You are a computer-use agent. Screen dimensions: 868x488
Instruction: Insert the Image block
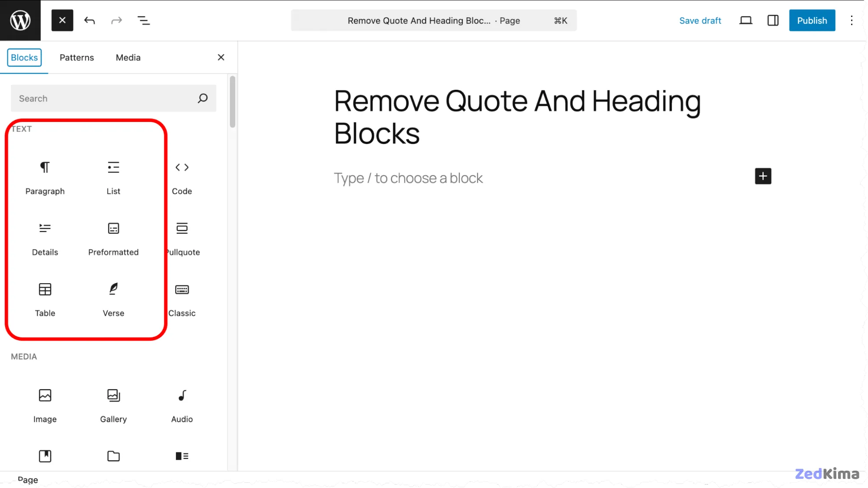pyautogui.click(x=45, y=405)
